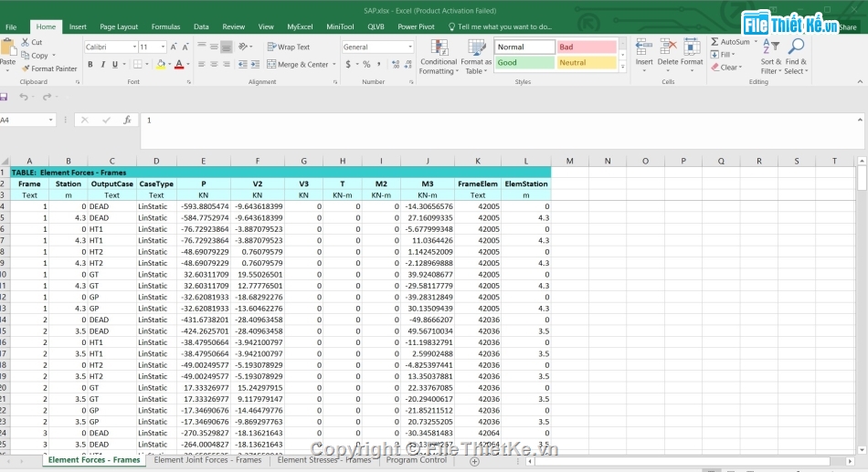Increase font size with the A icon

pos(174,47)
